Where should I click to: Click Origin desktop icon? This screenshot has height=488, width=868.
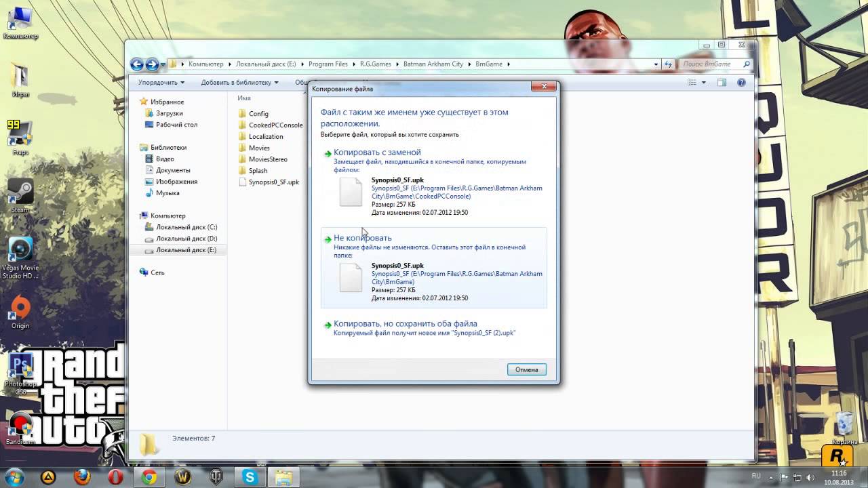click(x=20, y=312)
